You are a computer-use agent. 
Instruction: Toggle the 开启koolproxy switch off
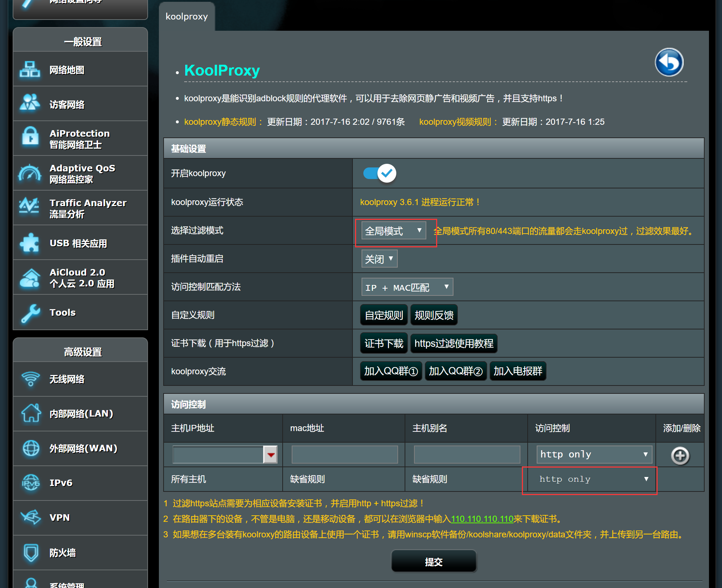(x=380, y=173)
